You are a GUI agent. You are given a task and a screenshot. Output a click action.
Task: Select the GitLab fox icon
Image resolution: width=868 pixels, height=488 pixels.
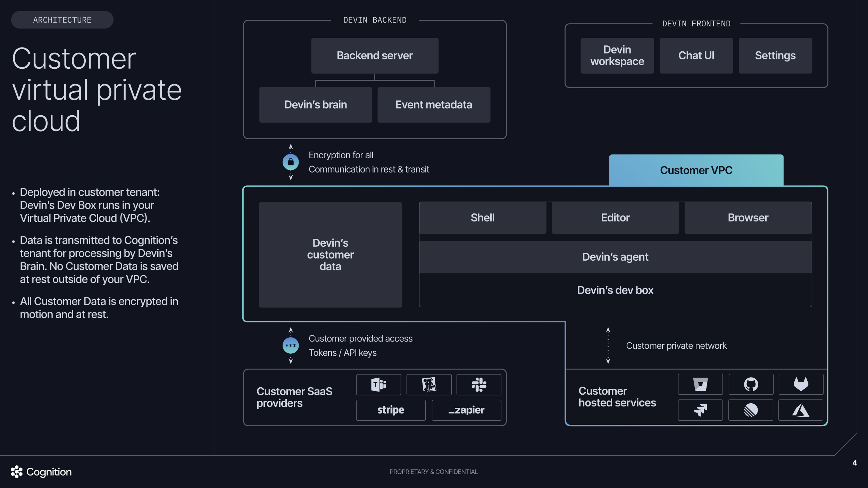click(x=801, y=384)
